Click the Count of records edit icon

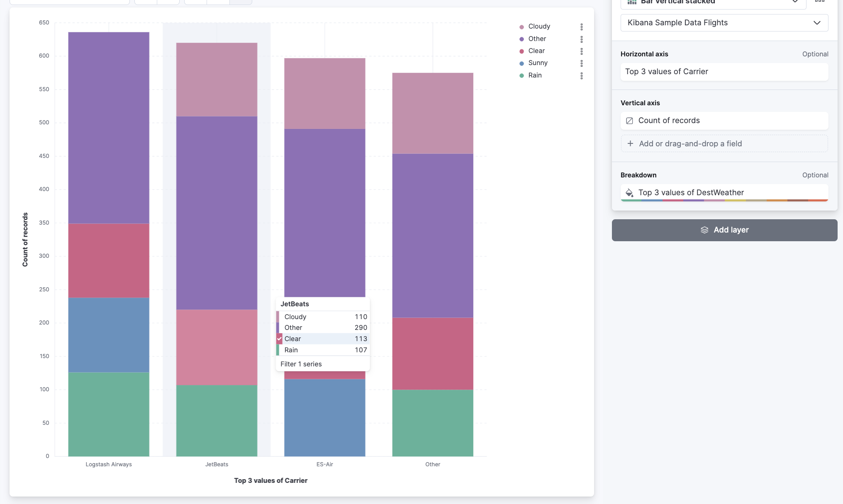tap(629, 121)
